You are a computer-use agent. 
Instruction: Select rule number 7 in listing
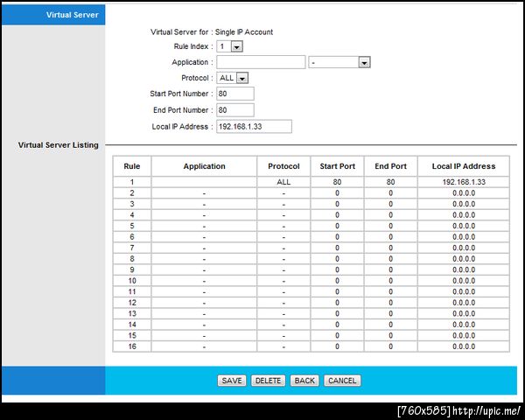pos(132,248)
